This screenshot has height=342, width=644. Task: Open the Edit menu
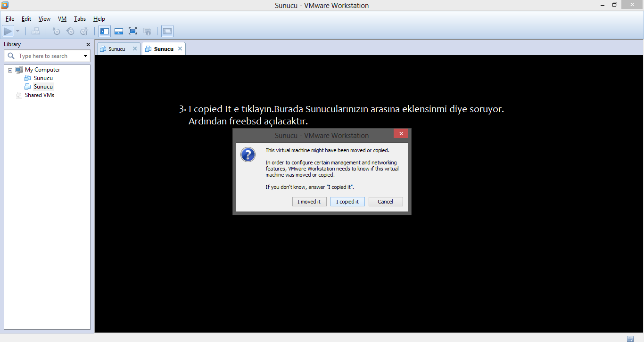[26, 19]
